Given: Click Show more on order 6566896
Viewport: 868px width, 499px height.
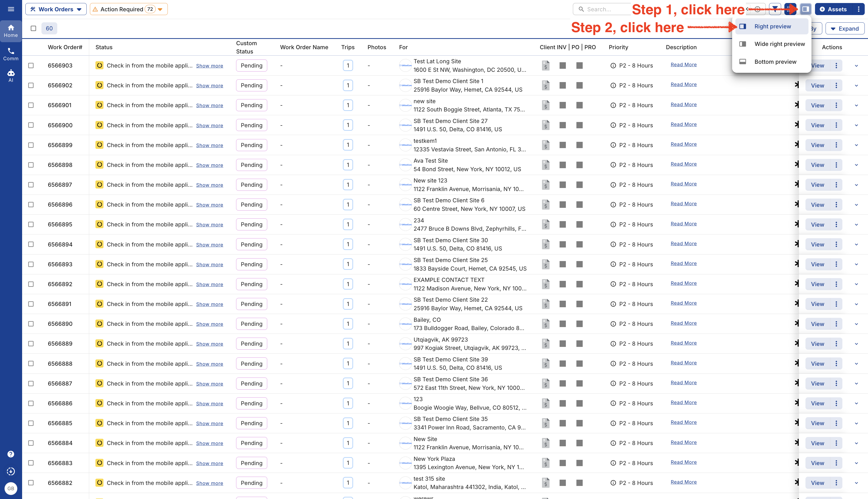Looking at the screenshot, I should click(x=209, y=205).
